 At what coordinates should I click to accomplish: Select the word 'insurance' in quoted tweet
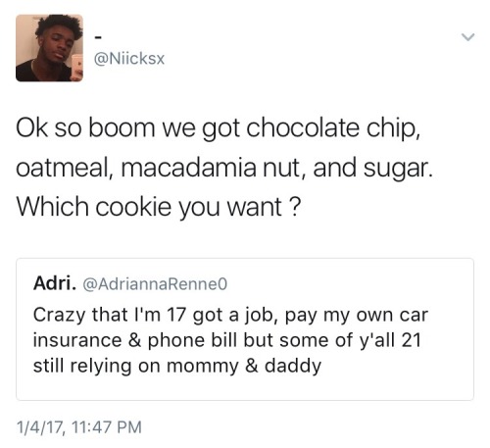pos(77,340)
